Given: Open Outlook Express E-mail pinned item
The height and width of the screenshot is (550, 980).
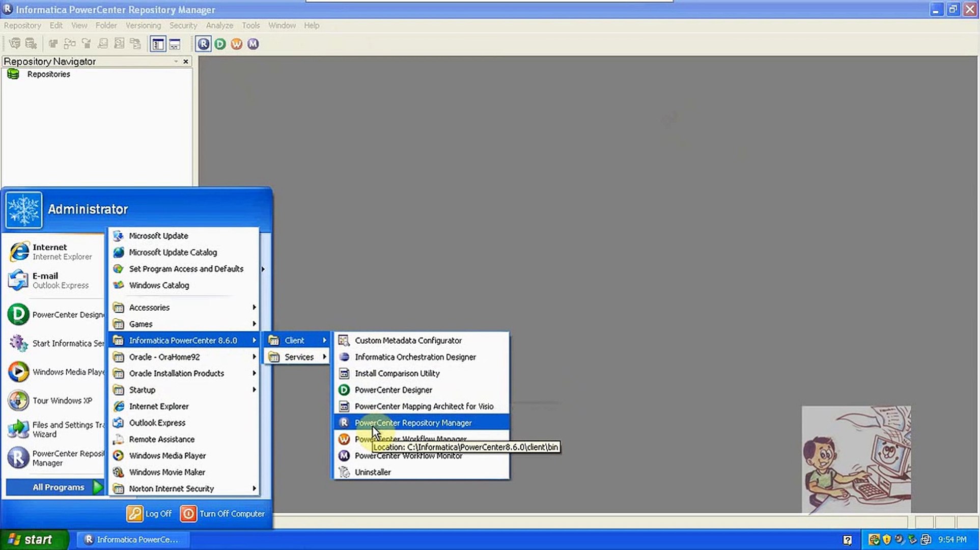Looking at the screenshot, I should (54, 281).
